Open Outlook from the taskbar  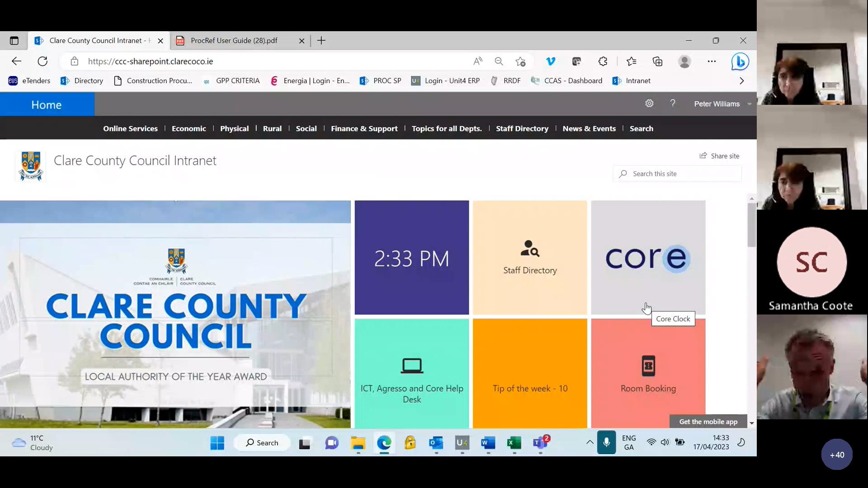[436, 443]
